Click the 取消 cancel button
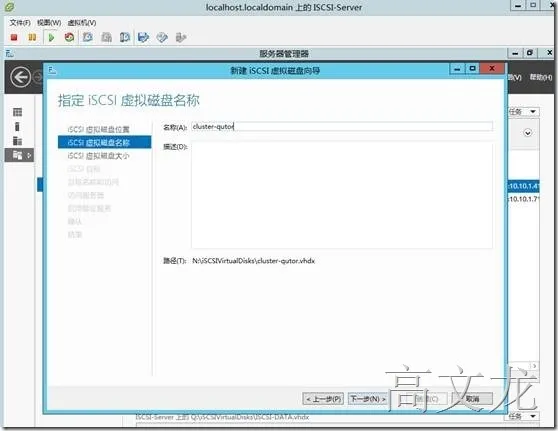The height and width of the screenshot is (431, 558). point(473,399)
